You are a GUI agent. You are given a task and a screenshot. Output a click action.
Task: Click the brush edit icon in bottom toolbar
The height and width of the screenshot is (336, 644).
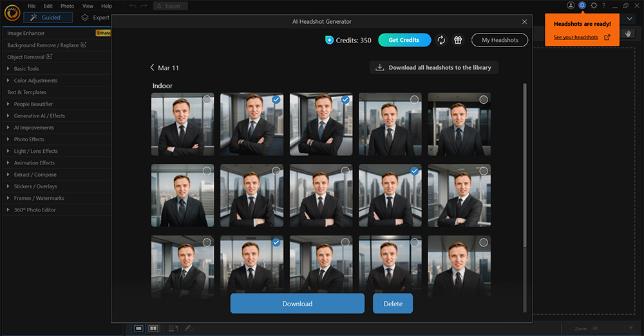click(x=189, y=328)
